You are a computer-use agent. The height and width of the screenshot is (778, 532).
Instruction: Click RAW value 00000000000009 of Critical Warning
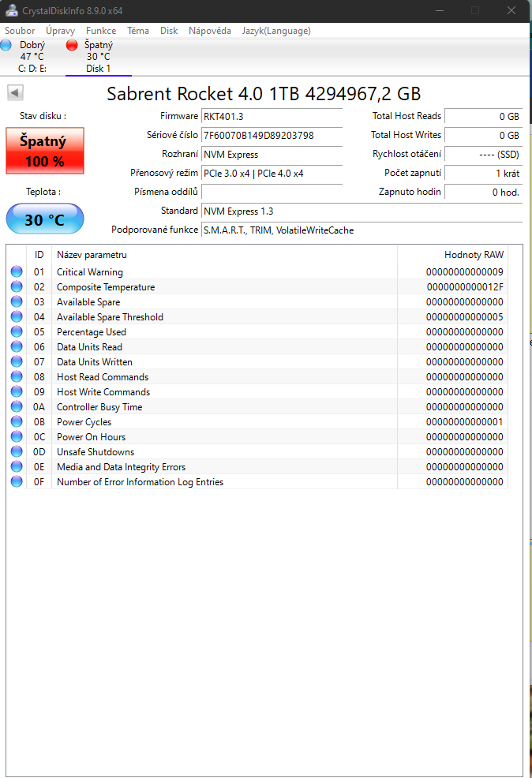[x=464, y=272]
